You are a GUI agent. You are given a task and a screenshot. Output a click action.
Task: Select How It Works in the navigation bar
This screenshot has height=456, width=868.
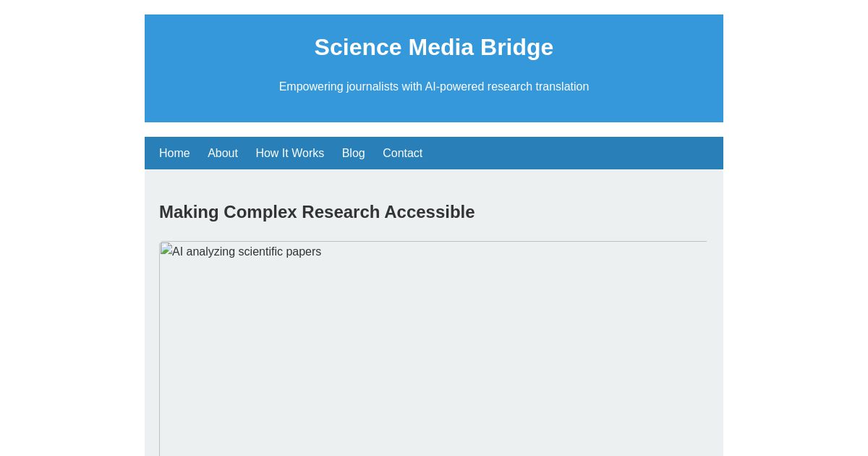coord(289,153)
